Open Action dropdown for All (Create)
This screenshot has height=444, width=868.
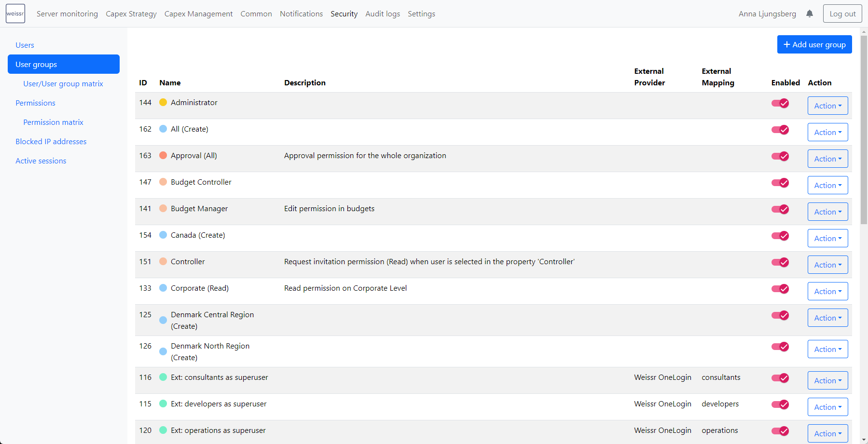click(827, 132)
